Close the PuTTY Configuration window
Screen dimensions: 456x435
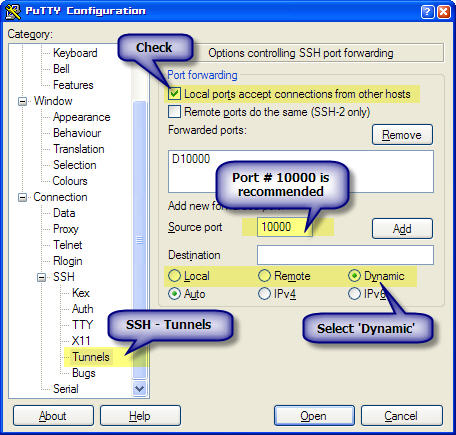[x=444, y=12]
